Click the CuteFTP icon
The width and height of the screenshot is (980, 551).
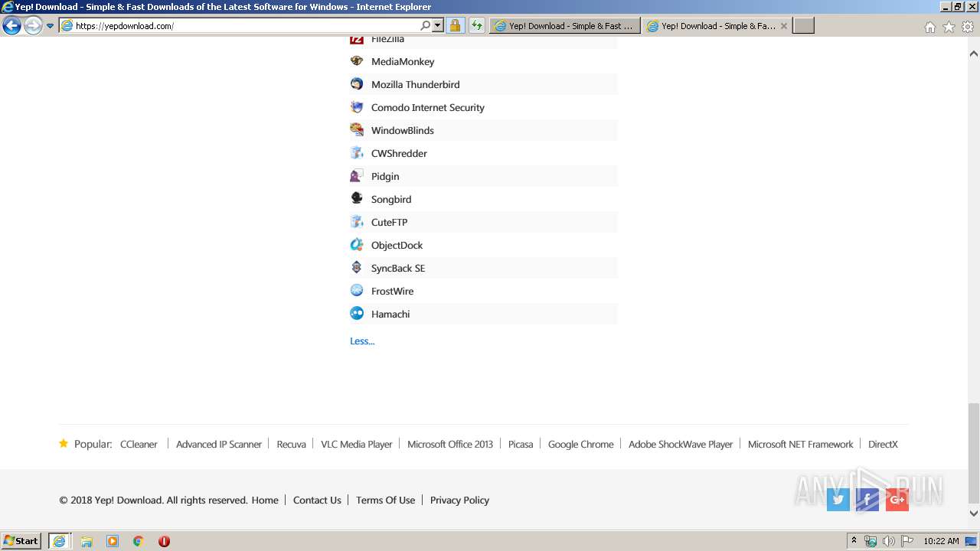357,222
